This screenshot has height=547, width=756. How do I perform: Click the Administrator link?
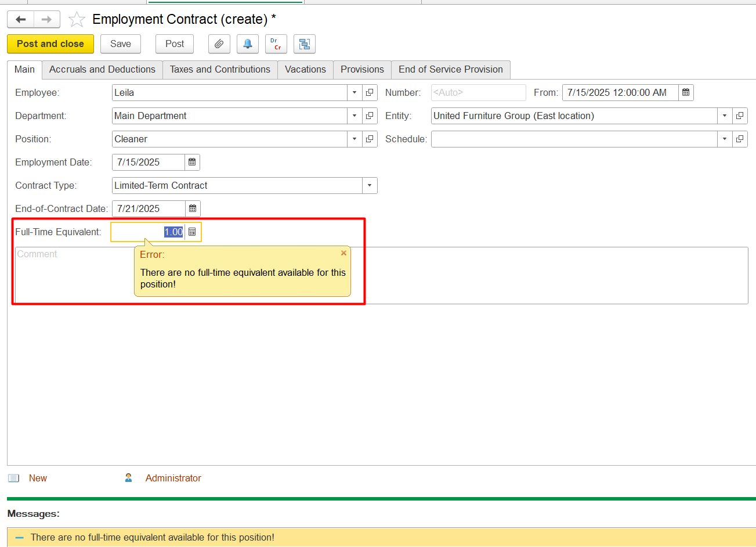click(x=173, y=478)
